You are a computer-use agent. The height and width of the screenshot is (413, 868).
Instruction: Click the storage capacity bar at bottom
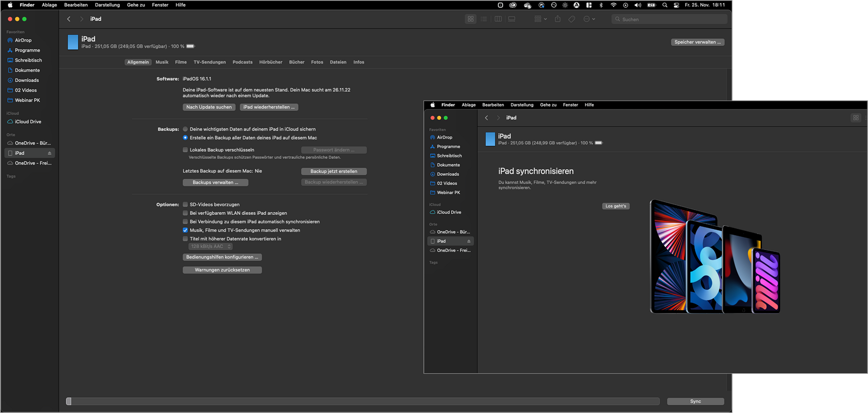pyautogui.click(x=363, y=401)
